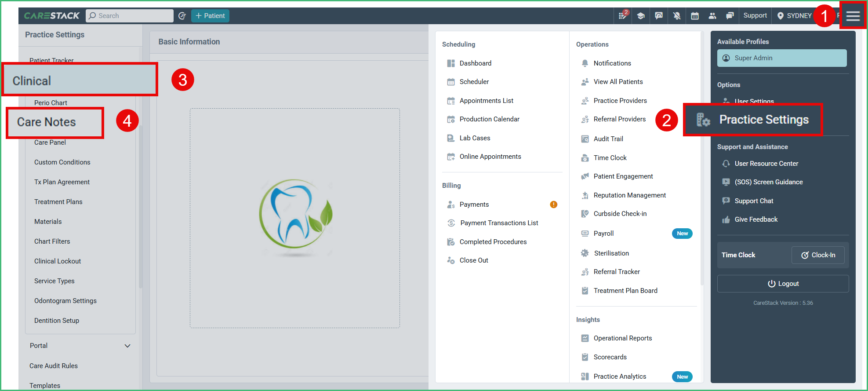
Task: Click the Give Feedback thumbs-up icon
Action: pos(726,219)
